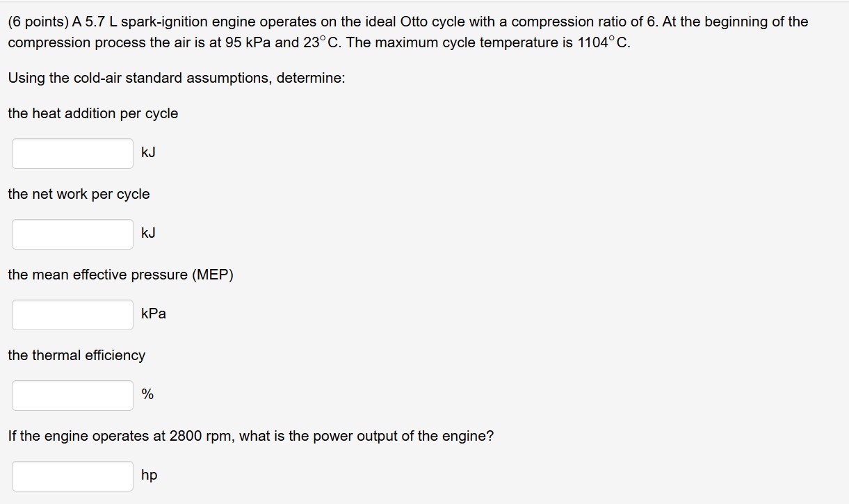Click the mean effective pressure answer box

72,314
